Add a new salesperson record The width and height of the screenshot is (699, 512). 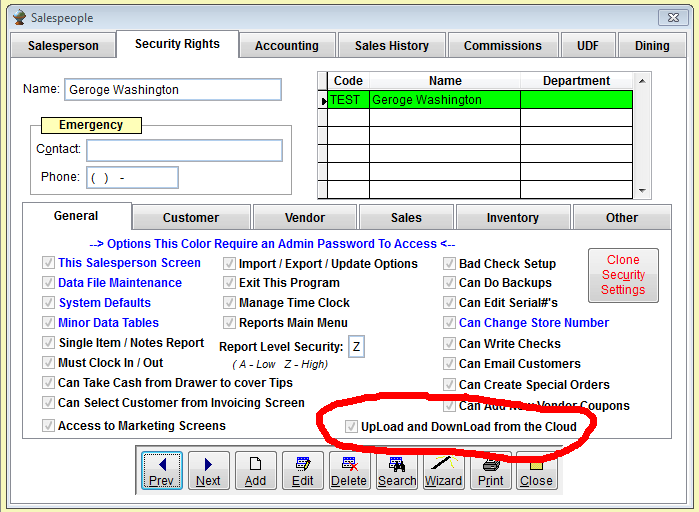pyautogui.click(x=255, y=470)
